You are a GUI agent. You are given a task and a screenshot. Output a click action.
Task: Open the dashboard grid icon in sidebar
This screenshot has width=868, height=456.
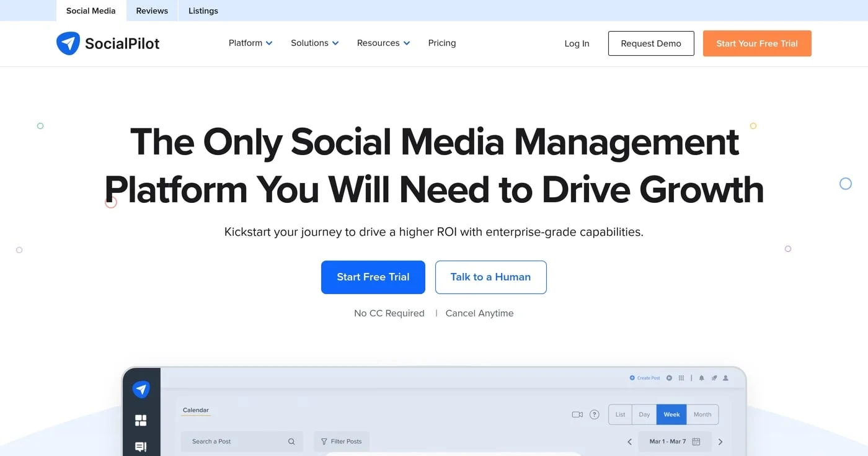(x=141, y=421)
